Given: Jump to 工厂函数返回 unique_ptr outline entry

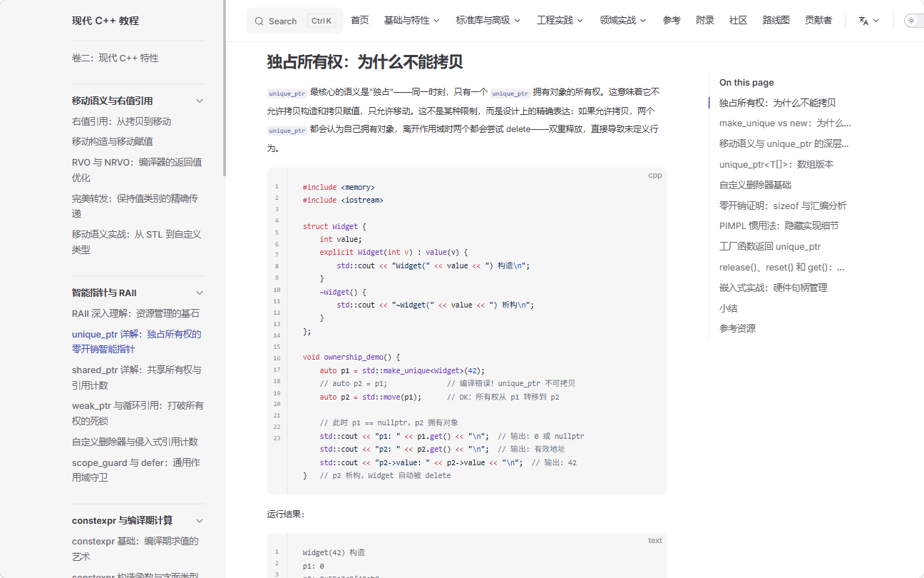Looking at the screenshot, I should point(770,246).
